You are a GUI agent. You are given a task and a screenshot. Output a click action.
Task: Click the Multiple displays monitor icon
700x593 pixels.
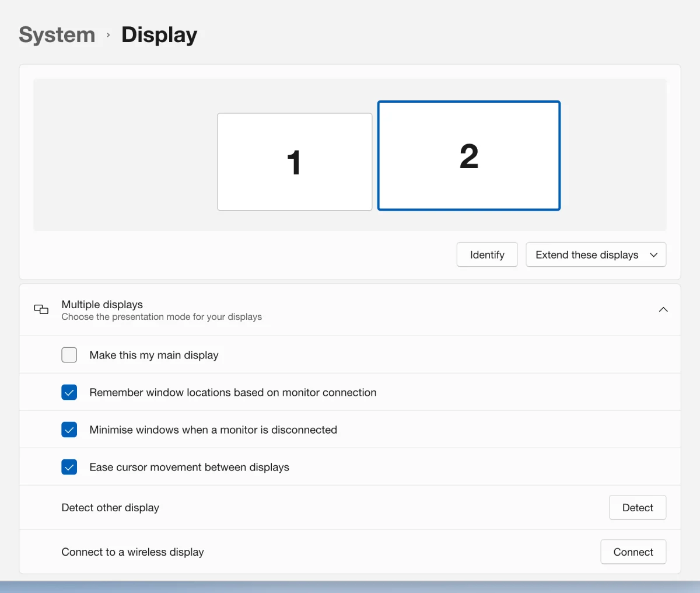[x=41, y=309]
